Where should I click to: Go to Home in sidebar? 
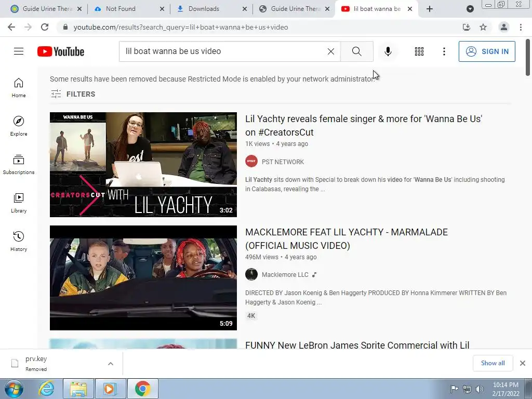(19, 88)
